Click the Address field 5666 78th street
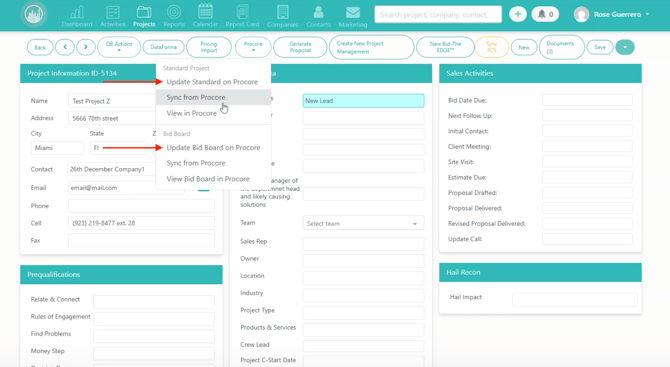670x367 pixels. point(112,118)
